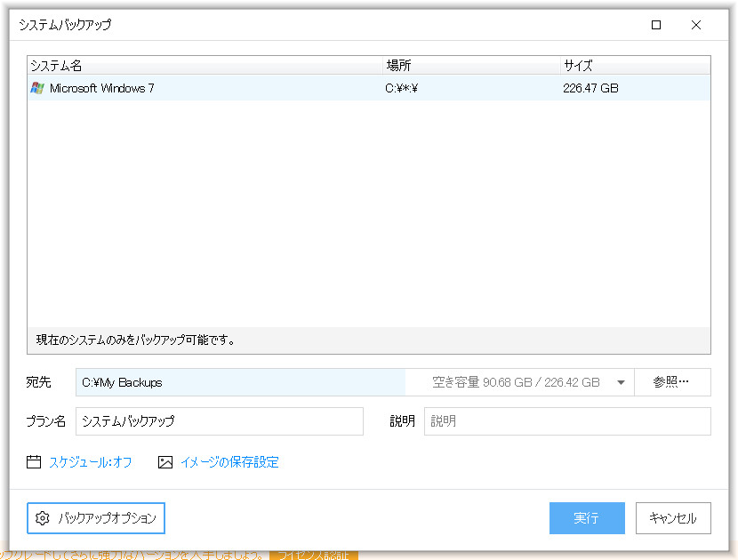
Task: Click the プラン名 input field
Action: point(220,421)
